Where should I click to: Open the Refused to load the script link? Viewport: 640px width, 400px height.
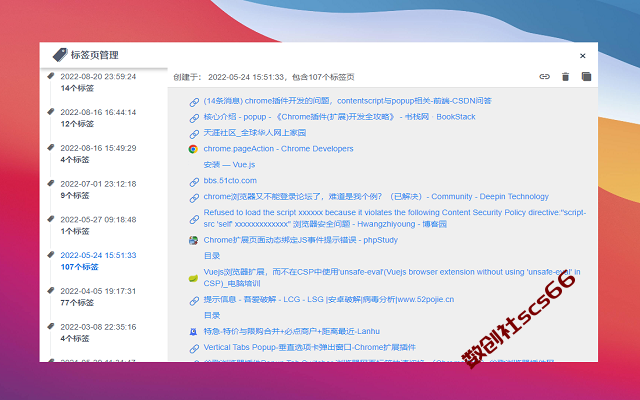[395, 218]
